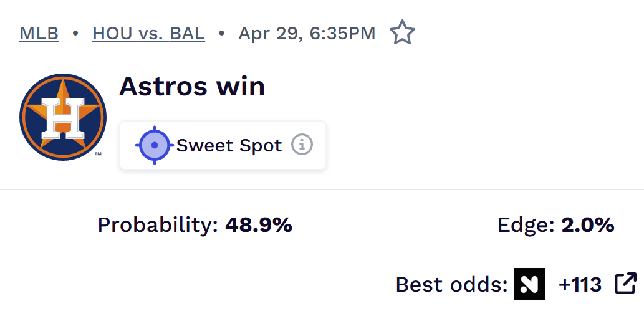The height and width of the screenshot is (321, 644).
Task: Click the Apr 29, 6:35PM game time
Action: click(x=307, y=33)
